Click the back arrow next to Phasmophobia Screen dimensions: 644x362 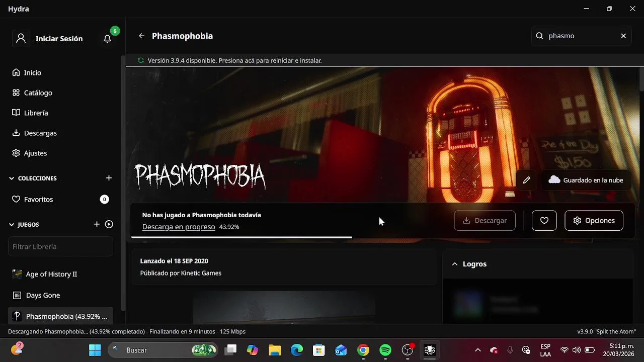tap(141, 36)
